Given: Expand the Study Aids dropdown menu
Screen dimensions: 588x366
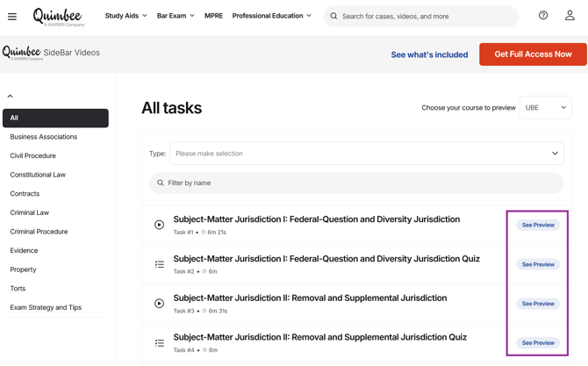Looking at the screenshot, I should pyautogui.click(x=125, y=16).
